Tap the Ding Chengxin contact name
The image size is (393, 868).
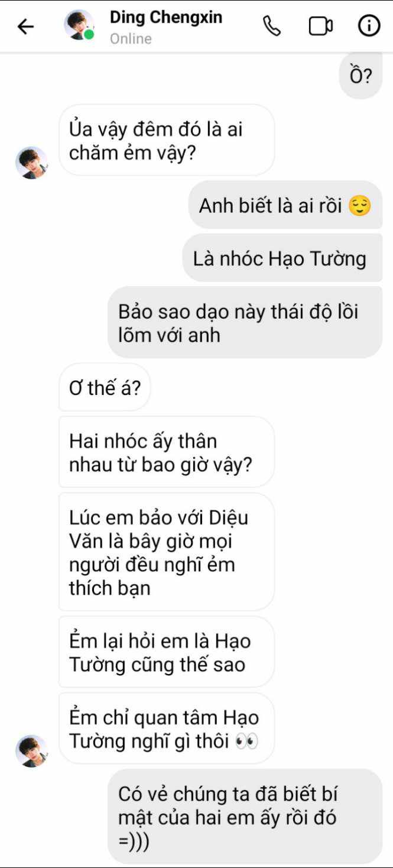[x=166, y=18]
